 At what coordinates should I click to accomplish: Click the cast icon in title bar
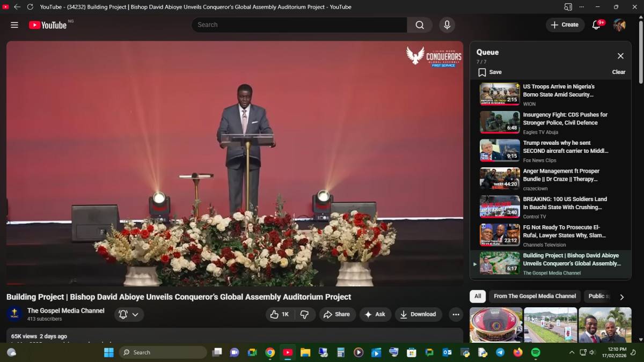click(x=568, y=7)
